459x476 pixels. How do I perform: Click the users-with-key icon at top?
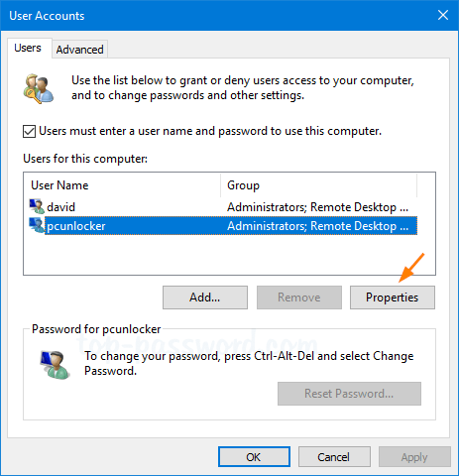pyautogui.click(x=39, y=88)
